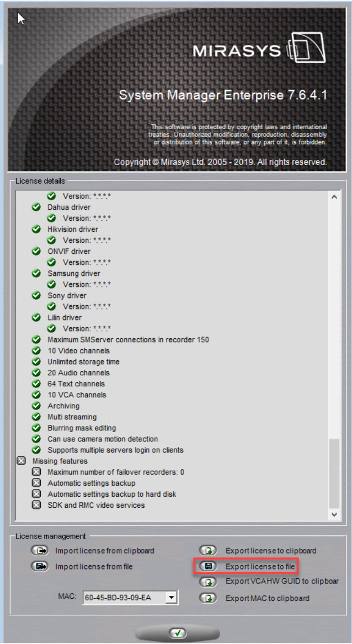Click X box next to SDK and RMC video services
The width and height of the screenshot is (352, 644).
click(36, 505)
